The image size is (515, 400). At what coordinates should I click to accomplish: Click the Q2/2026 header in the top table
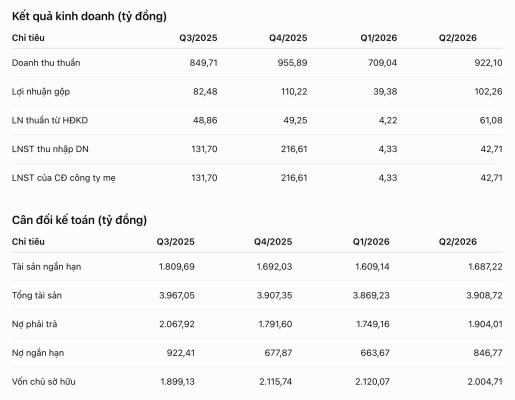[x=457, y=38]
